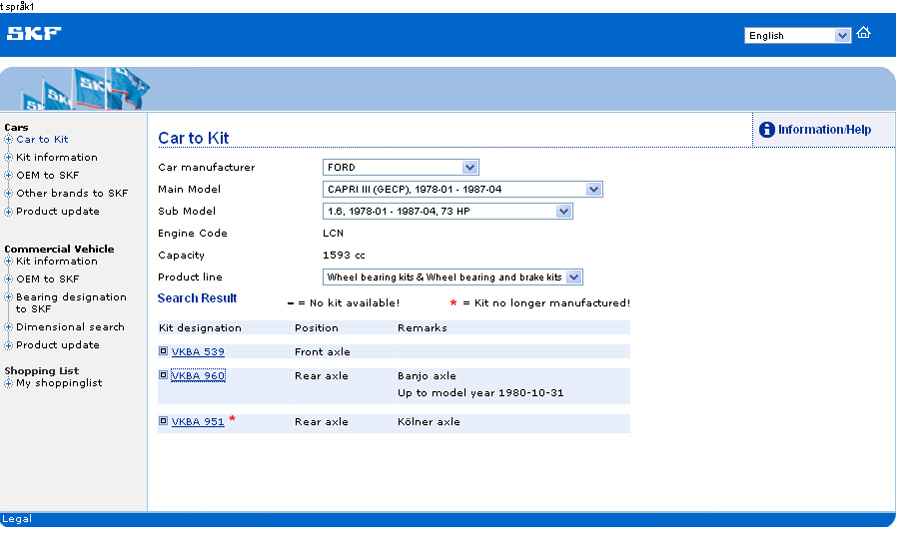The height and width of the screenshot is (540, 900).
Task: Click square icon next to VKBA 539
Action: pyautogui.click(x=163, y=351)
